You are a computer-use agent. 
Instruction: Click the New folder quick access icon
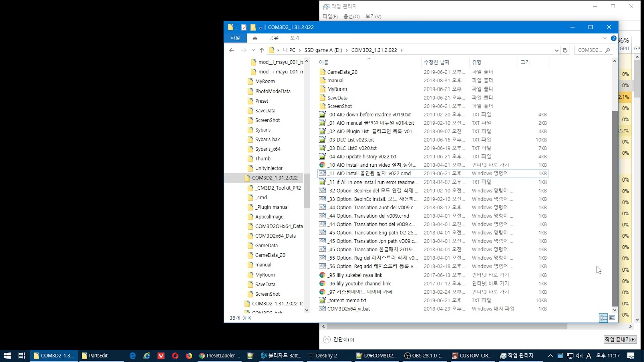(x=253, y=27)
